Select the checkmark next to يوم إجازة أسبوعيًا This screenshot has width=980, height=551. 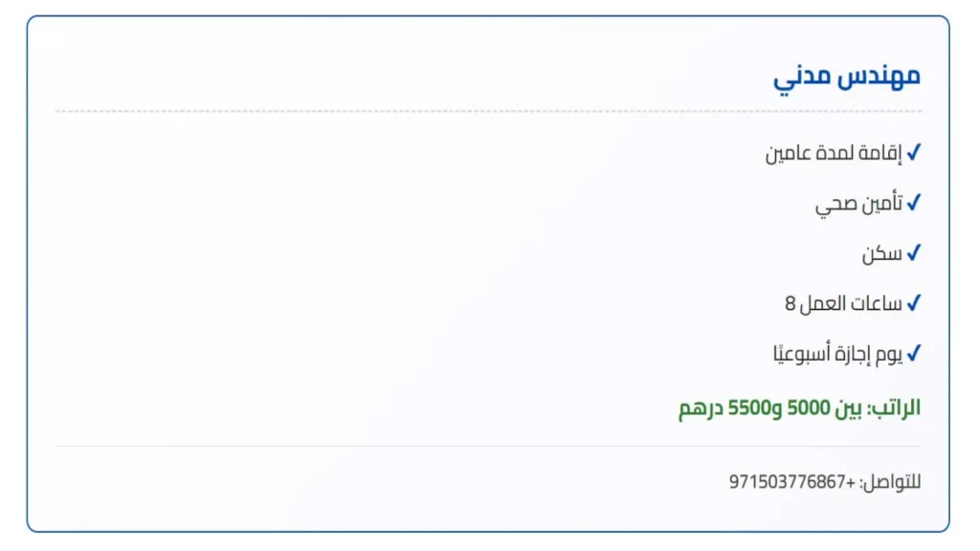pyautogui.click(x=914, y=354)
